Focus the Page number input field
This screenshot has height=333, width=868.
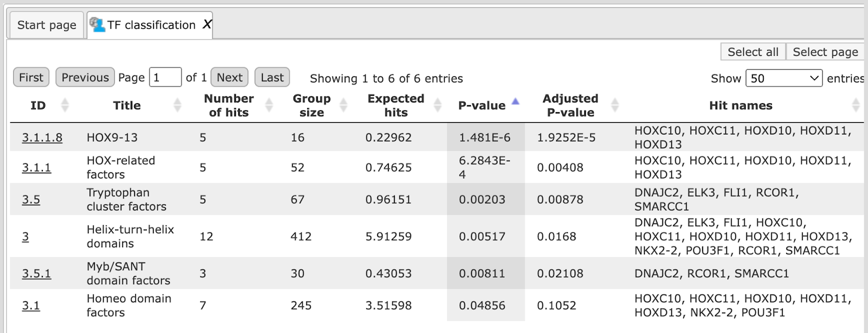[x=165, y=78]
